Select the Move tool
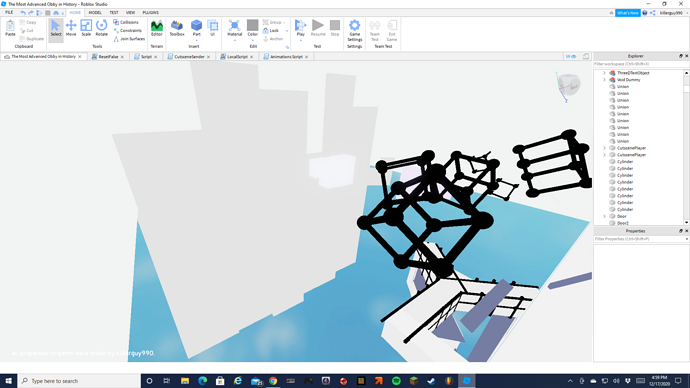The height and width of the screenshot is (388, 690). pyautogui.click(x=71, y=28)
